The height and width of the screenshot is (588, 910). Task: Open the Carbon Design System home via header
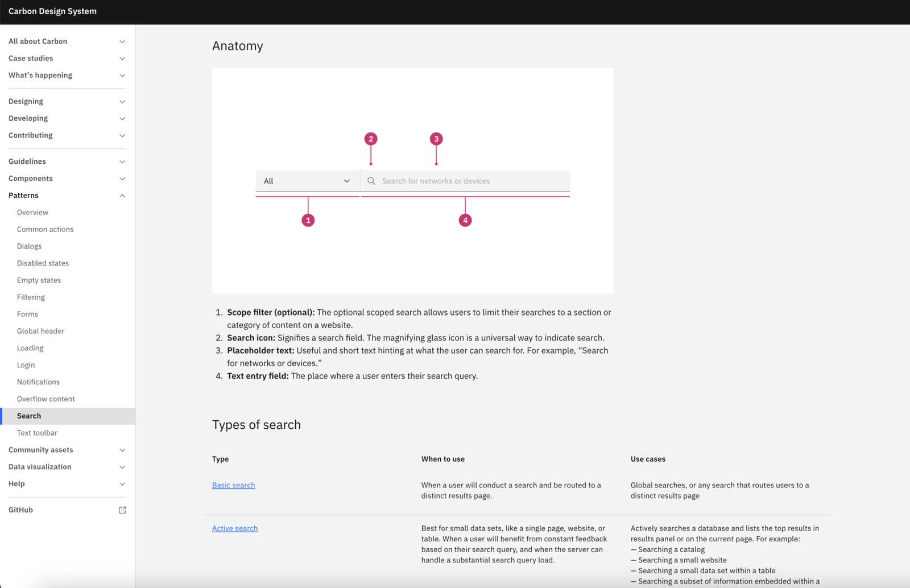coord(52,11)
